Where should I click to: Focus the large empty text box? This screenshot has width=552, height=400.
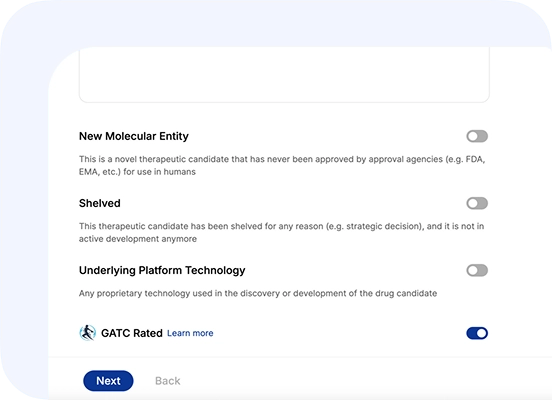coord(284,75)
